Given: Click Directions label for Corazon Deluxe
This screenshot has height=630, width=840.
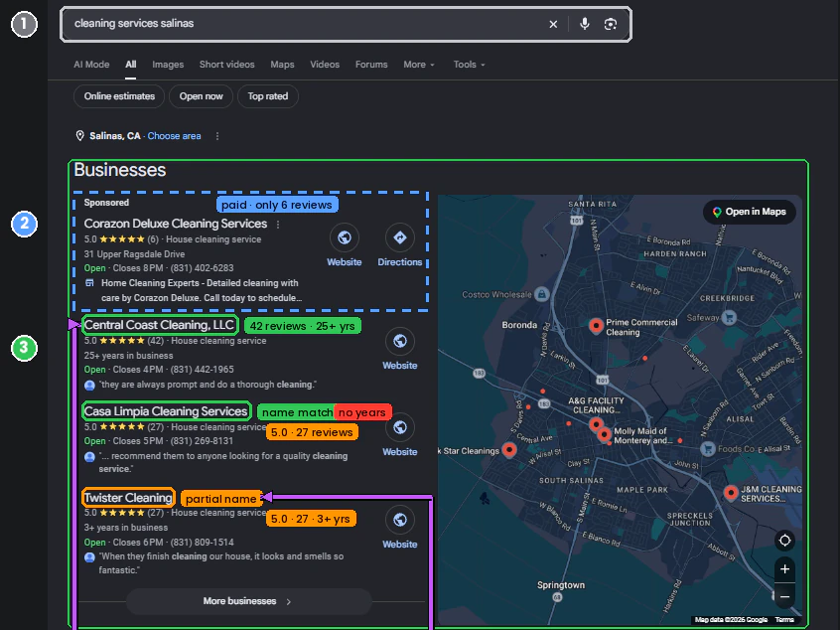Looking at the screenshot, I should click(x=399, y=262).
